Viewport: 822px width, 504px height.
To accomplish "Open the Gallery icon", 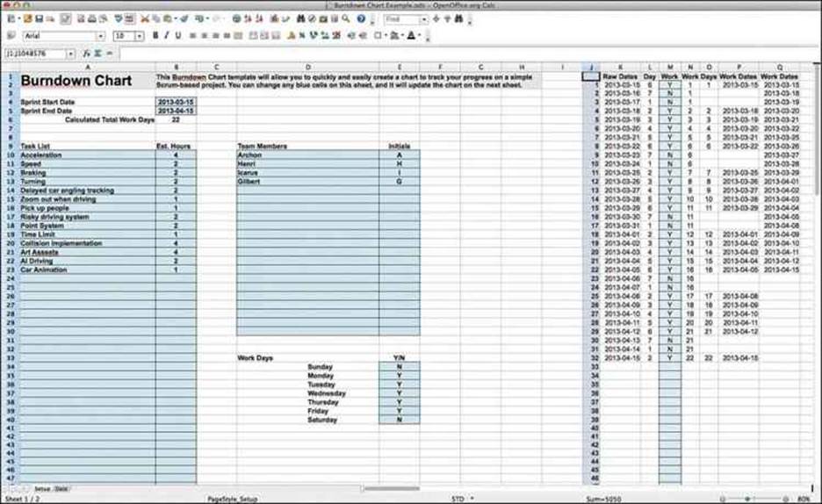I will coord(323,18).
